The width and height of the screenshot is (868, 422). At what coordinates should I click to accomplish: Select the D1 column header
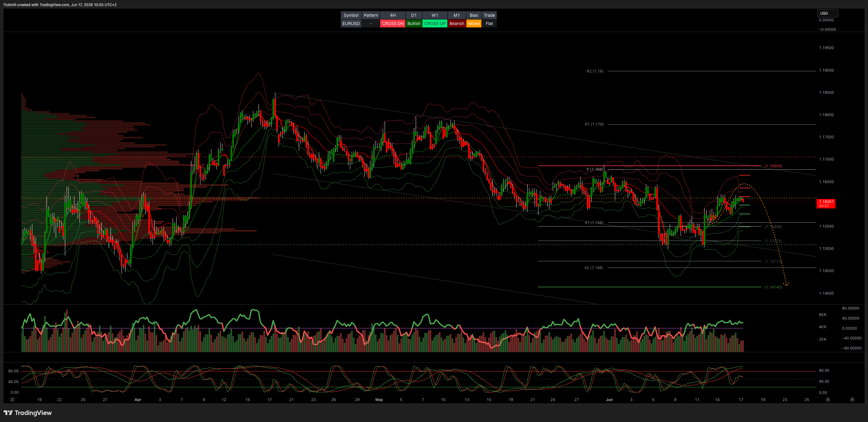[414, 15]
